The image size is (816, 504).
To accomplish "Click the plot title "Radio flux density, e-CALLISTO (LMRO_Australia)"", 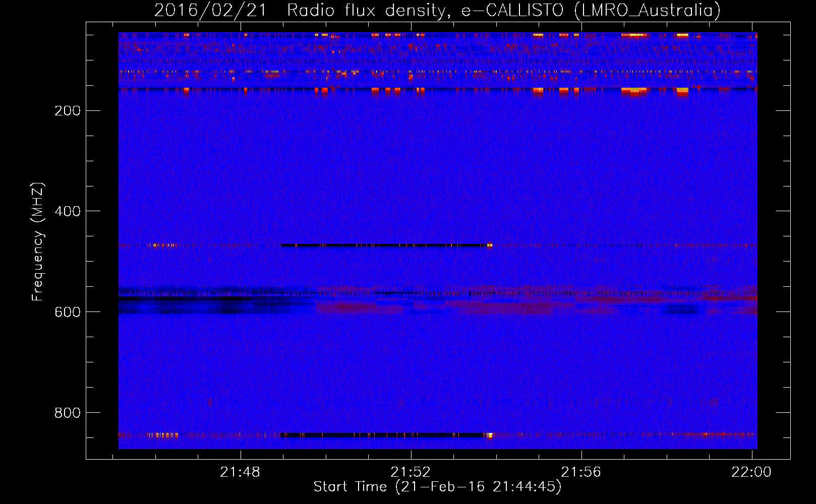I will coord(504,10).
